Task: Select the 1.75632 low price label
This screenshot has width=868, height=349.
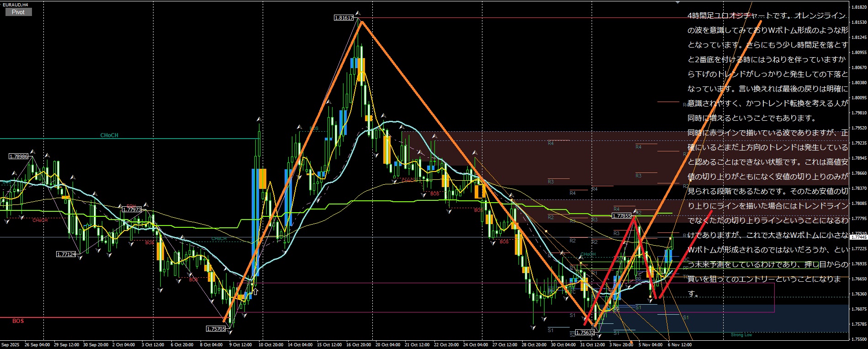Action: [x=585, y=333]
